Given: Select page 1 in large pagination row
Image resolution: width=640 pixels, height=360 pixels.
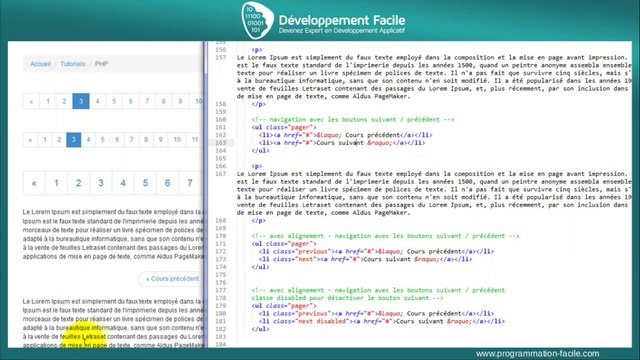Looking at the screenshot, I should pyautogui.click(x=56, y=183).
